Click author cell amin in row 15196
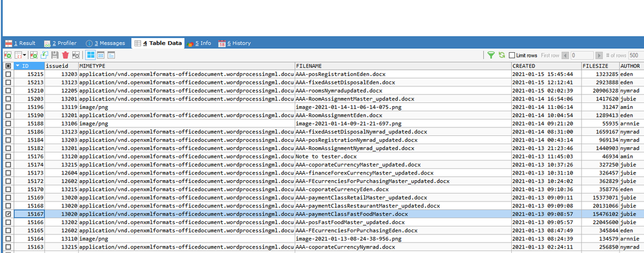This screenshot has width=644, height=253. coord(632,107)
